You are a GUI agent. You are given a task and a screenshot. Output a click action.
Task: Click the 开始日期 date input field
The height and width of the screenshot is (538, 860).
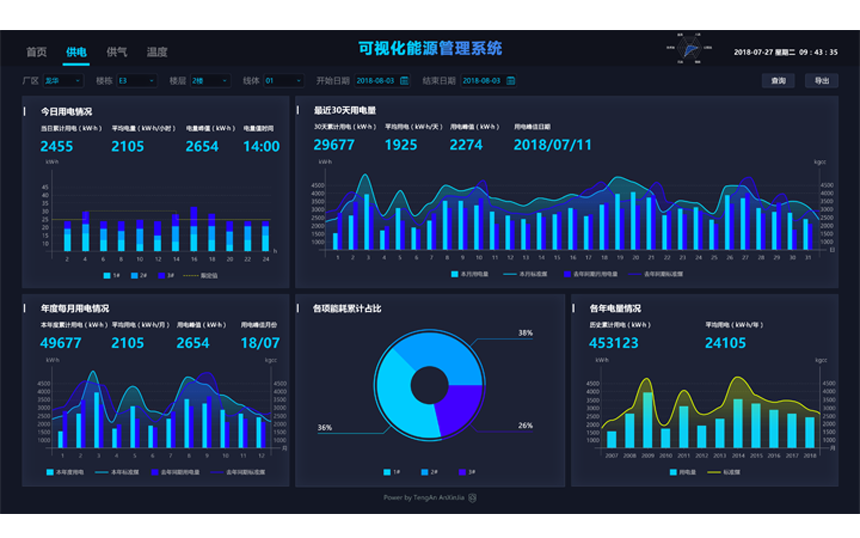pyautogui.click(x=376, y=81)
